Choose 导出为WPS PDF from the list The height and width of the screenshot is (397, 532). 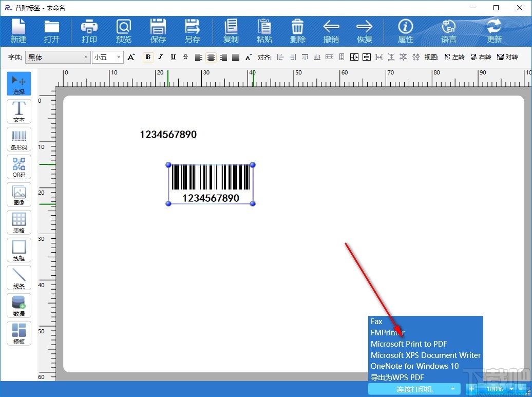tap(426, 377)
